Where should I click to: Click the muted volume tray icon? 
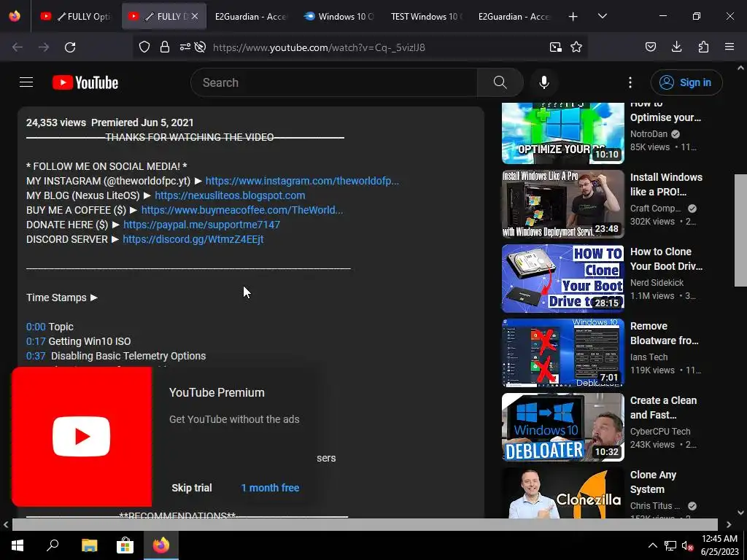tap(686, 545)
